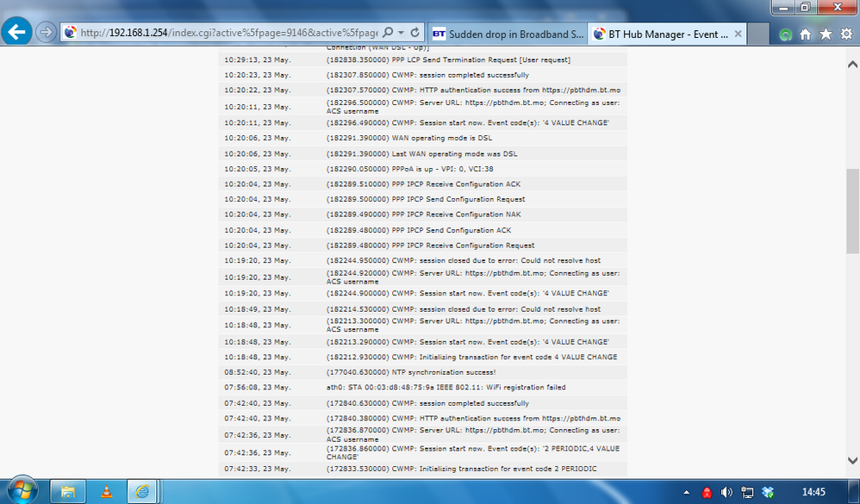Click the timestamp 10:20:05, 23 May.

point(258,169)
